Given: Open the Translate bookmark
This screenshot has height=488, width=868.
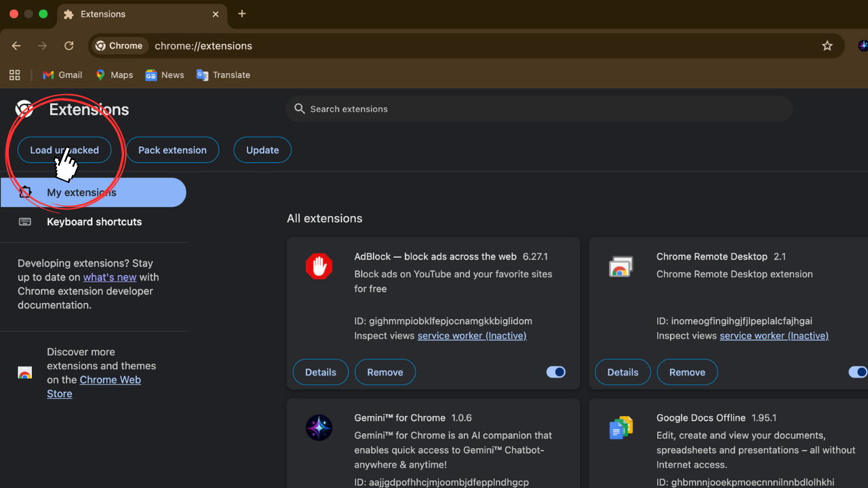Looking at the screenshot, I should (223, 75).
